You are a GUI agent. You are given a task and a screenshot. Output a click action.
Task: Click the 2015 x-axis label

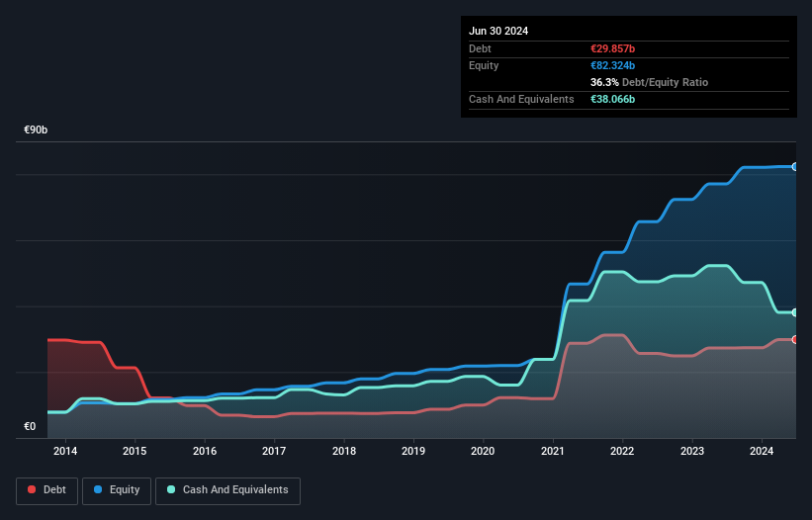[135, 451]
